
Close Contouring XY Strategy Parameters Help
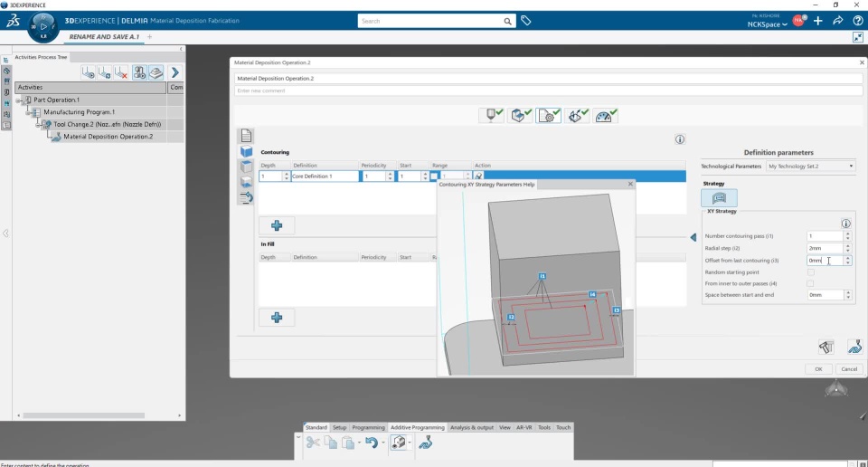630,184
